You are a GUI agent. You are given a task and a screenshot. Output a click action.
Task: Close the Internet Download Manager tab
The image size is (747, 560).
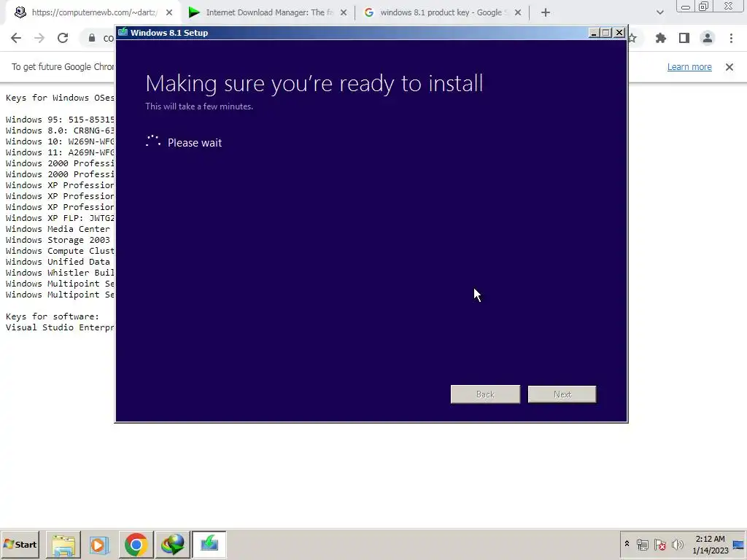tap(344, 12)
